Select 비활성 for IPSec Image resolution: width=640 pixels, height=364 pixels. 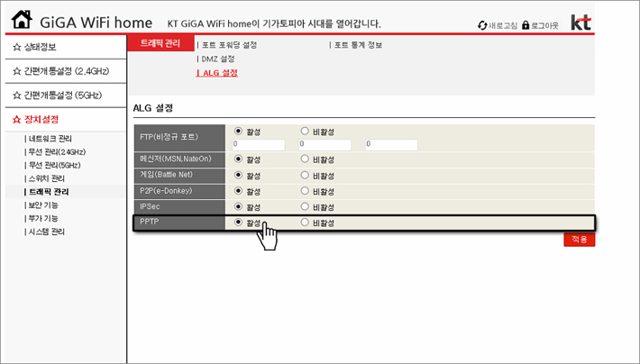[x=305, y=206]
